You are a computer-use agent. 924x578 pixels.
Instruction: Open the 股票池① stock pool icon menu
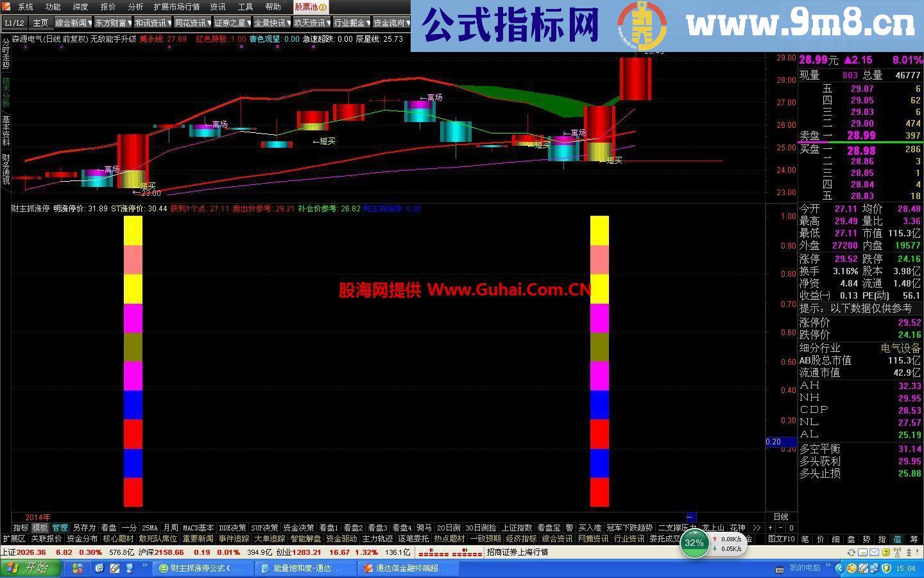(309, 7)
